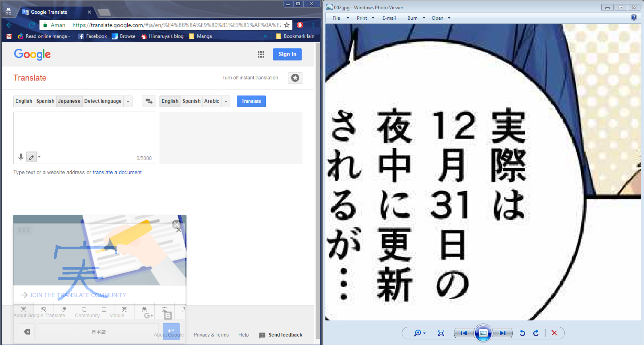Open the Facebook bookmark
644x345 pixels.
pyautogui.click(x=93, y=36)
